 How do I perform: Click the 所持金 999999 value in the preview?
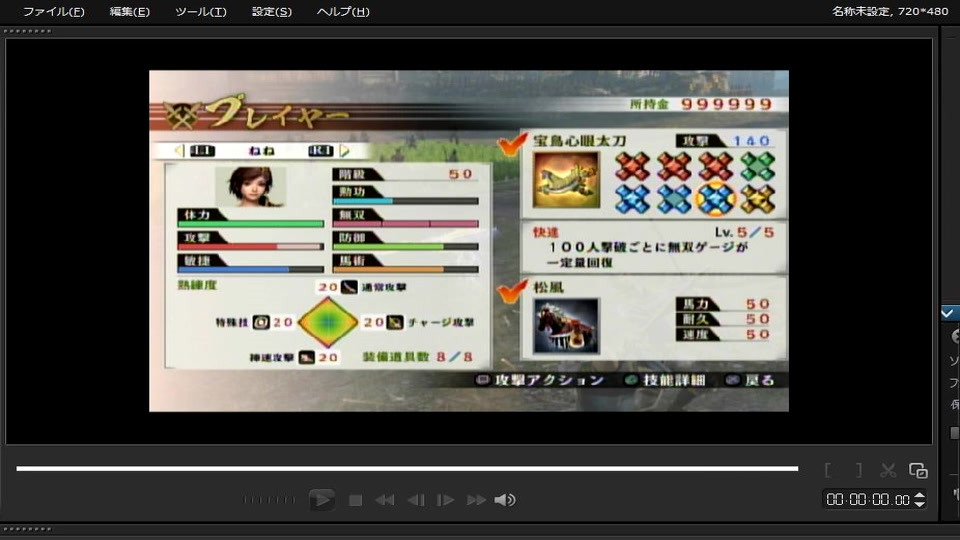tap(701, 104)
